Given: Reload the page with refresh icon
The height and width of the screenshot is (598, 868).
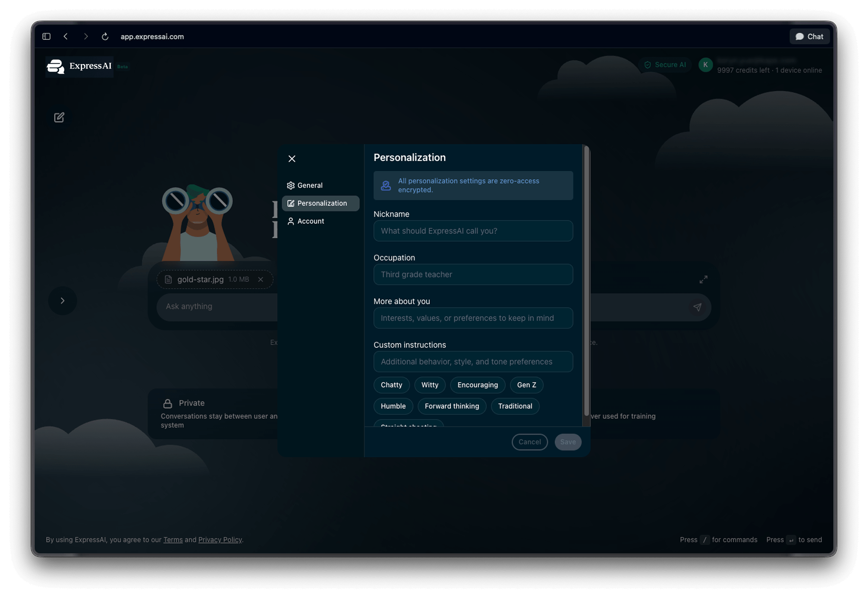Looking at the screenshot, I should pos(106,37).
